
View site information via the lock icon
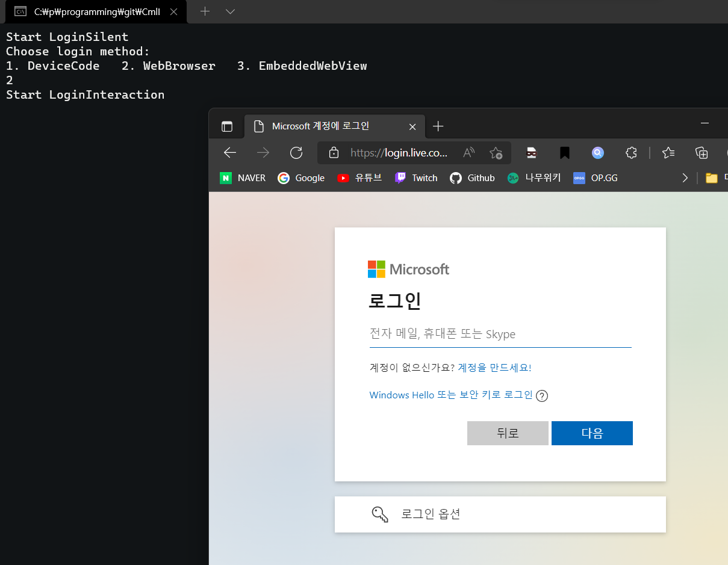click(334, 153)
